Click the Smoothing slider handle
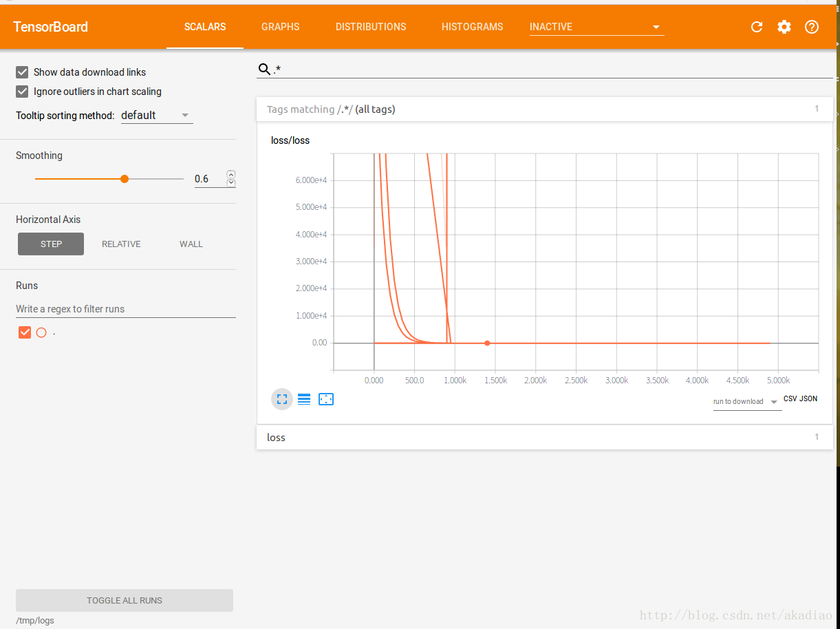The image size is (840, 629). 125,179
